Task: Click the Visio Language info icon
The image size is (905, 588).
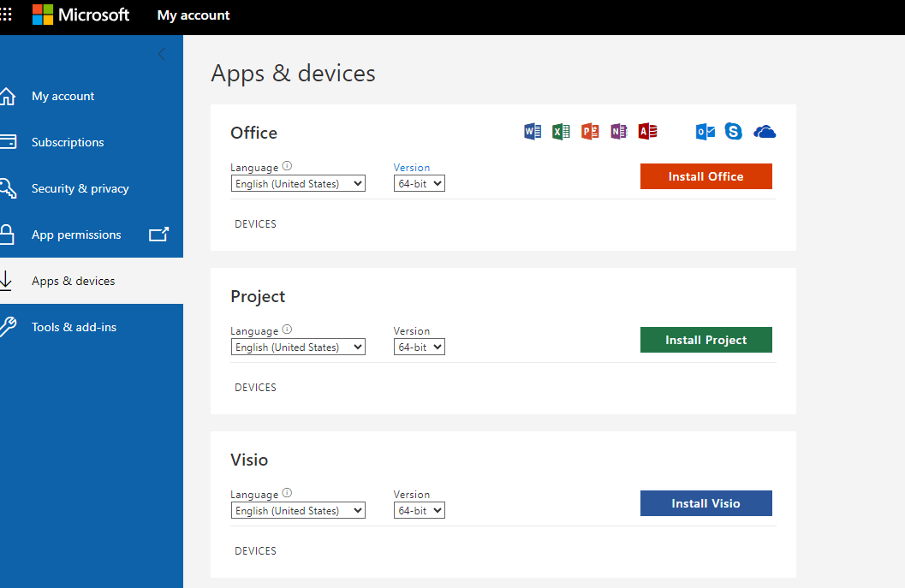Action: click(x=287, y=493)
